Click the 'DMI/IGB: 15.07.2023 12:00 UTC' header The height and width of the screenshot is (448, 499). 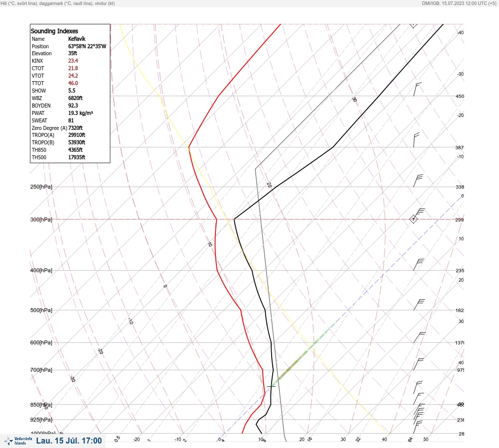point(459,3)
